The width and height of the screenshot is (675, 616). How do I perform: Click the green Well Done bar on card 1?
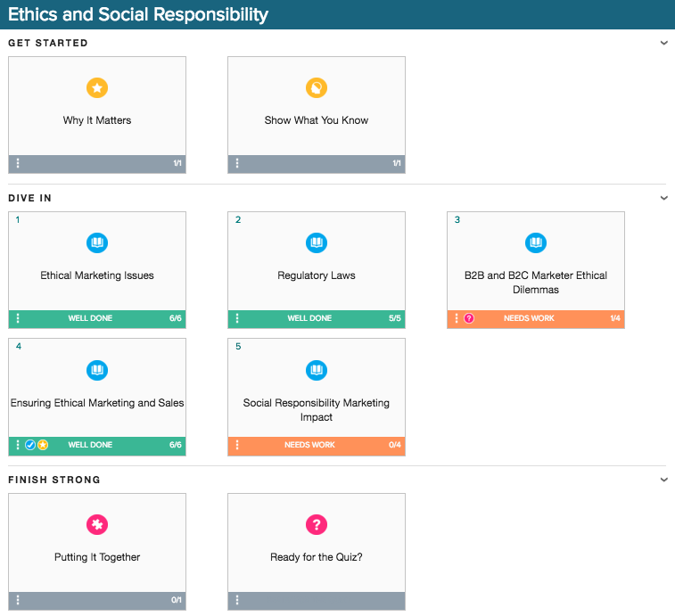[x=97, y=318]
